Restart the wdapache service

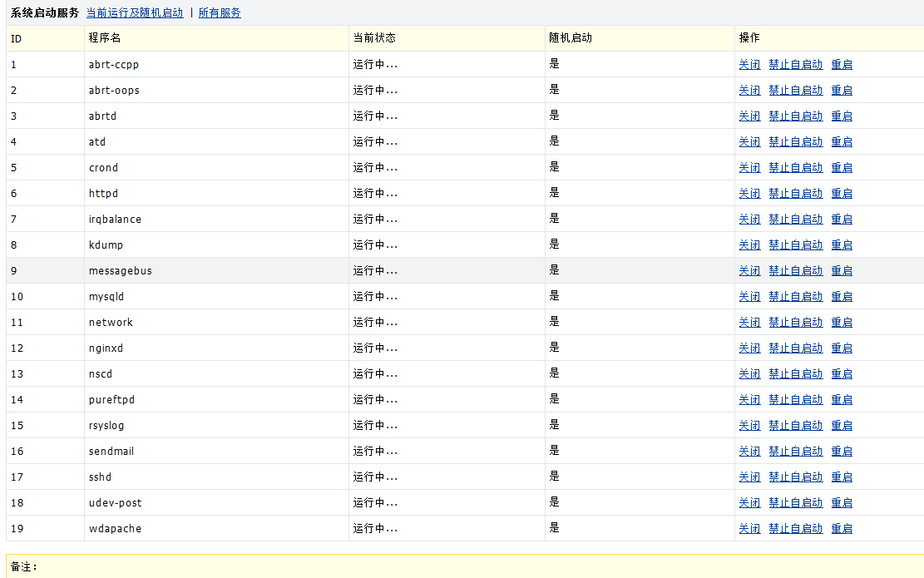pos(842,528)
